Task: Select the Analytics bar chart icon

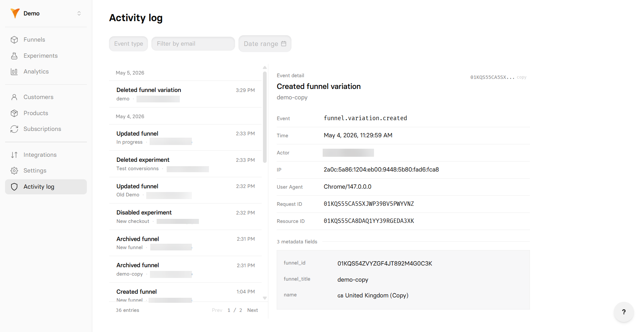Action: 14,72
